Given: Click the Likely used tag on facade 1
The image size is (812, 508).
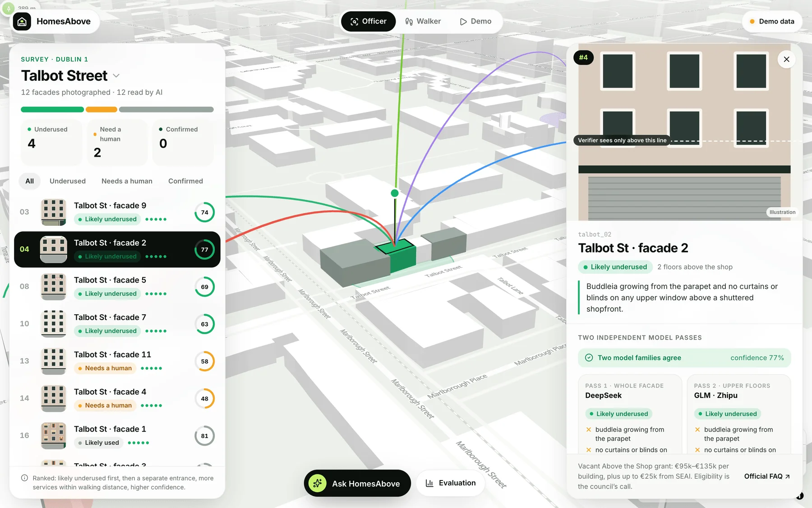Looking at the screenshot, I should coord(98,443).
